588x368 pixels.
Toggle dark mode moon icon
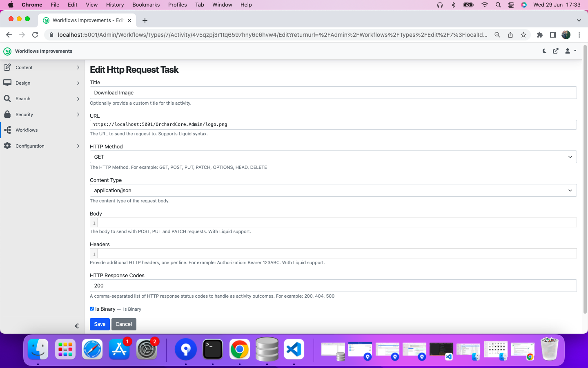544,51
